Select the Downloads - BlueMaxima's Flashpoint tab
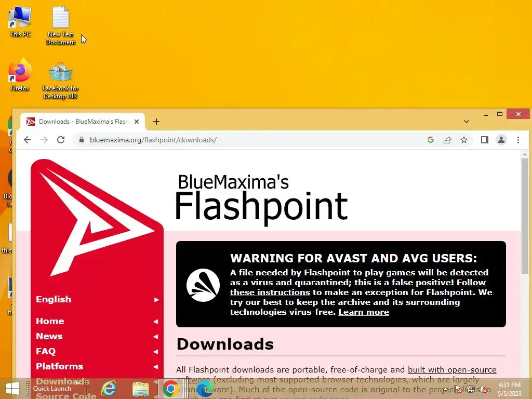The height and width of the screenshot is (399, 532). point(83,122)
